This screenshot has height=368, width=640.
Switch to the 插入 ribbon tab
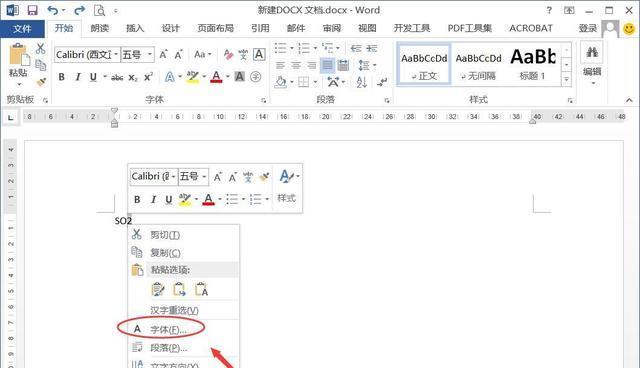[135, 28]
